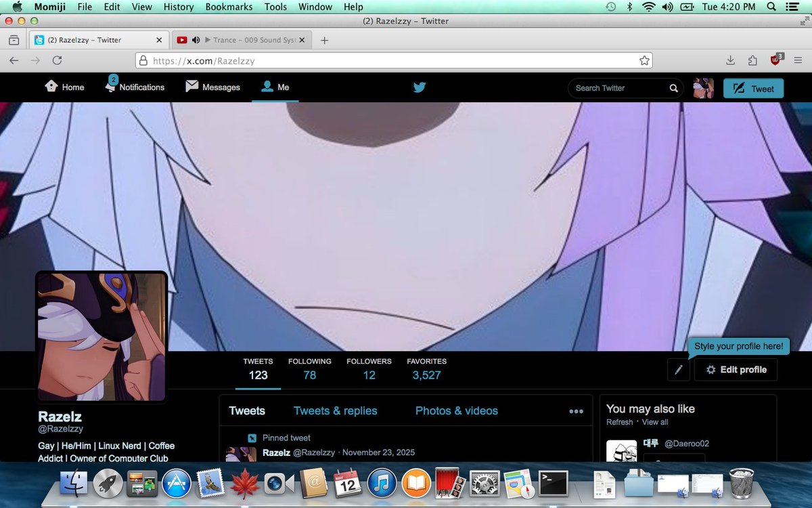Click View all suggestions link
The width and height of the screenshot is (812, 508).
pos(655,422)
